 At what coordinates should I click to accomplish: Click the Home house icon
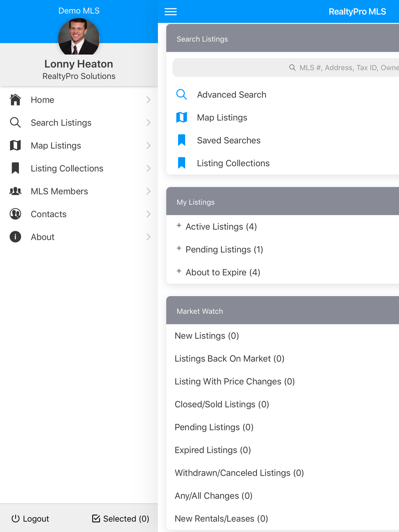[x=15, y=100]
